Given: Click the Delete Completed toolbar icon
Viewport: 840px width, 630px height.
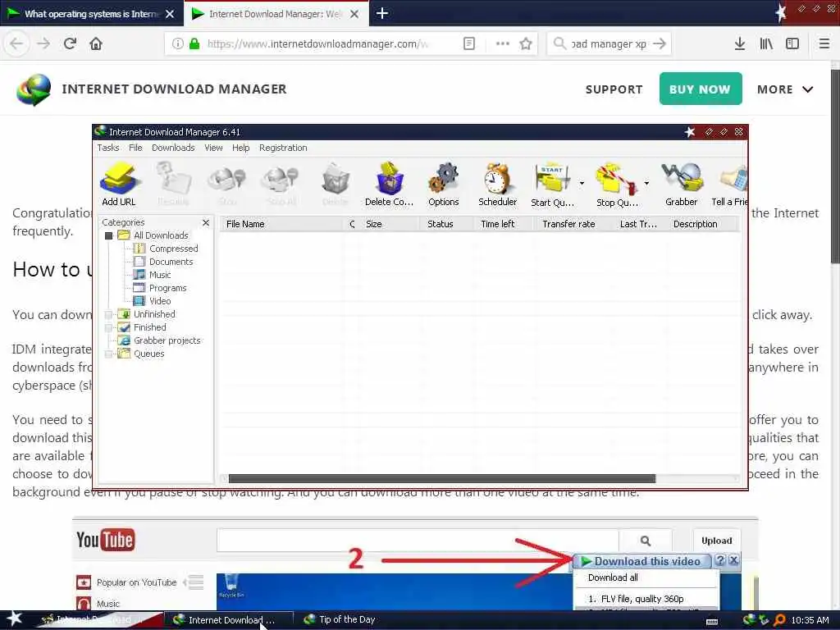Looking at the screenshot, I should [389, 184].
